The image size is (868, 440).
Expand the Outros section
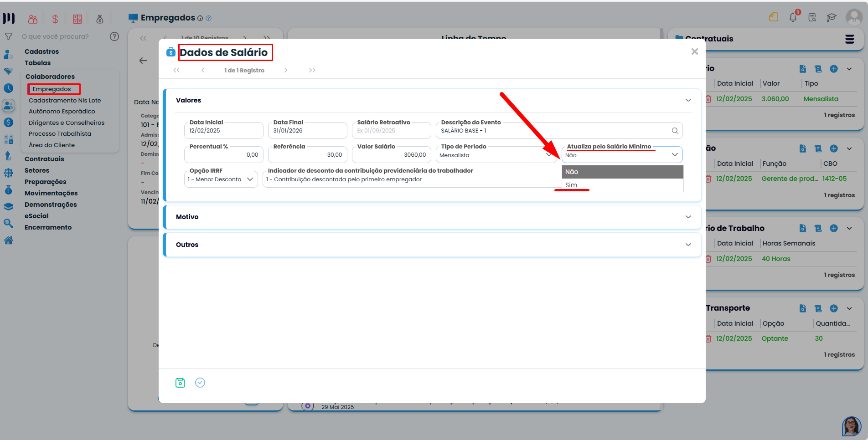coord(688,245)
